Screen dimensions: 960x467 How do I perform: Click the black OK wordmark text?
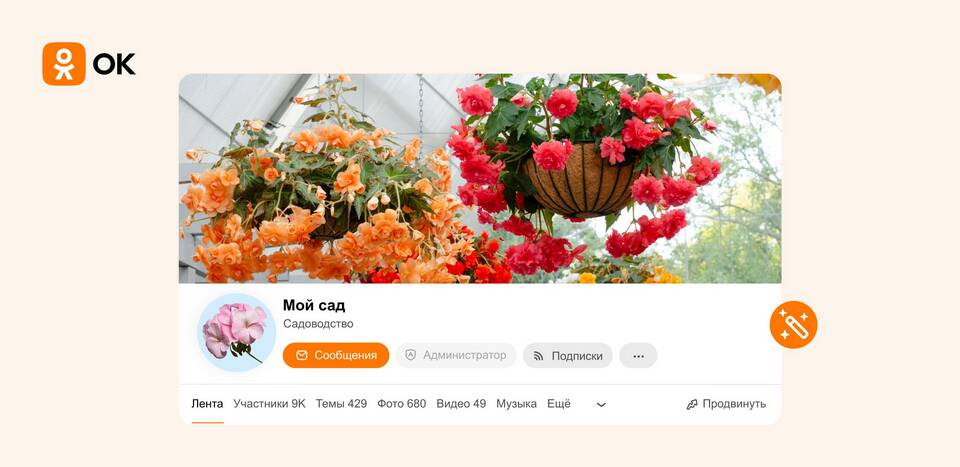pos(114,64)
